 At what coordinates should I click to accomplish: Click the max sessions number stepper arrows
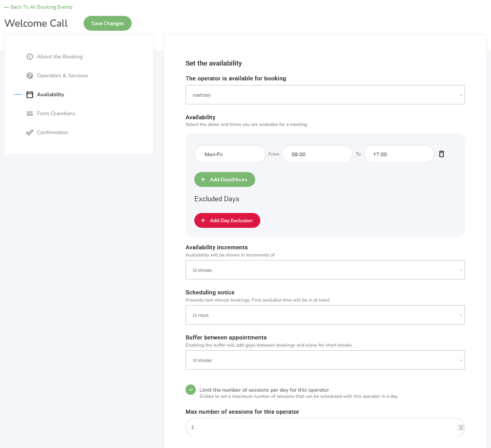pos(461,428)
